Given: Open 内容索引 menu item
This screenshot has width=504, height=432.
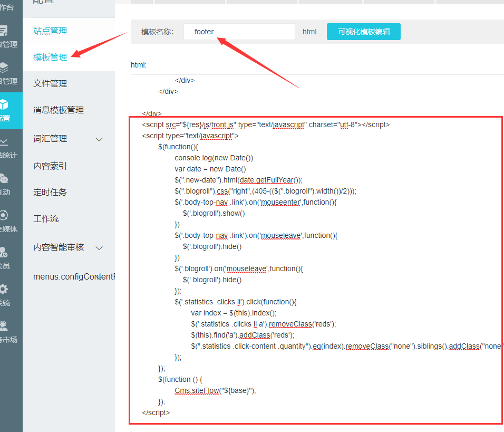Looking at the screenshot, I should [50, 166].
